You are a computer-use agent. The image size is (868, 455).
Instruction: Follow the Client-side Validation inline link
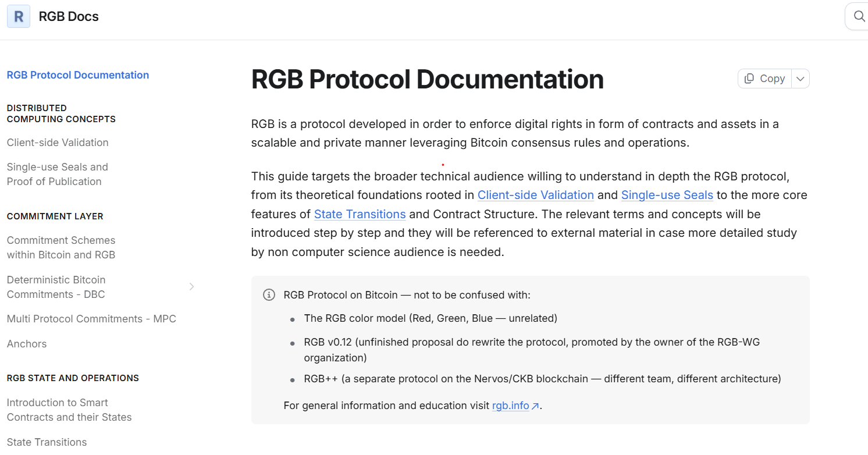(536, 195)
